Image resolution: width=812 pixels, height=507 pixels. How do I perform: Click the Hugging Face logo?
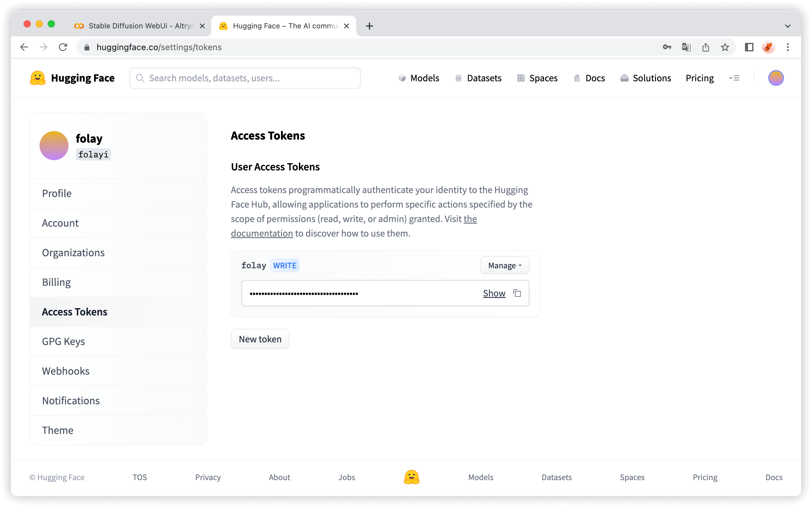(72, 78)
